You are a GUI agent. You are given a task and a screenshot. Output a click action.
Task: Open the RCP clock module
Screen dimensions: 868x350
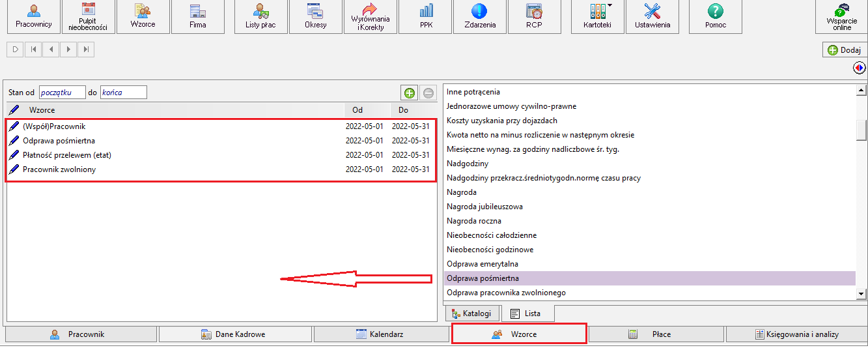tap(534, 17)
